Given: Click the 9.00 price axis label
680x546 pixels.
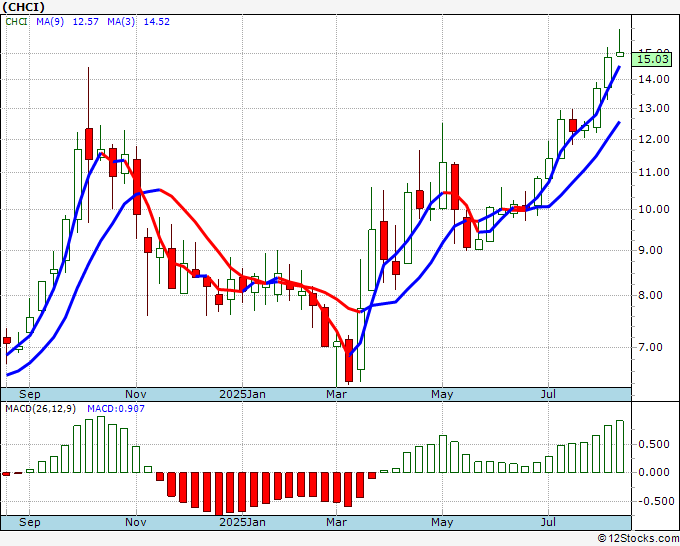Looking at the screenshot, I should pos(650,251).
